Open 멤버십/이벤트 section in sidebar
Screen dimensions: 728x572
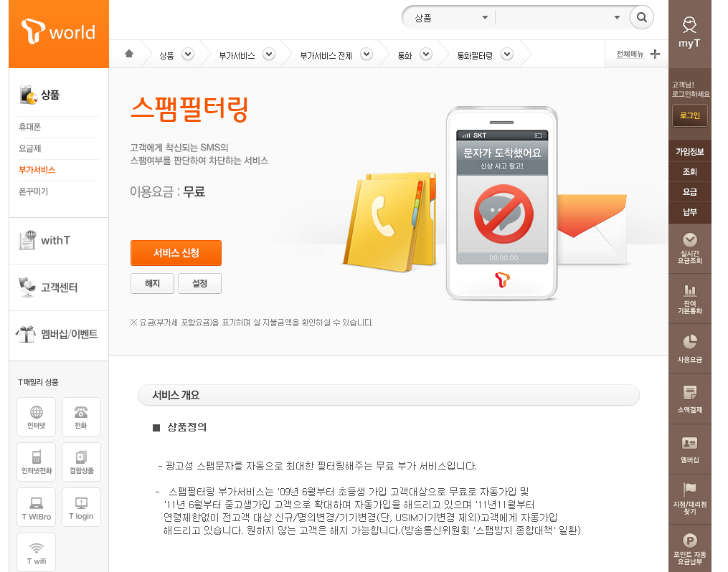point(57,334)
